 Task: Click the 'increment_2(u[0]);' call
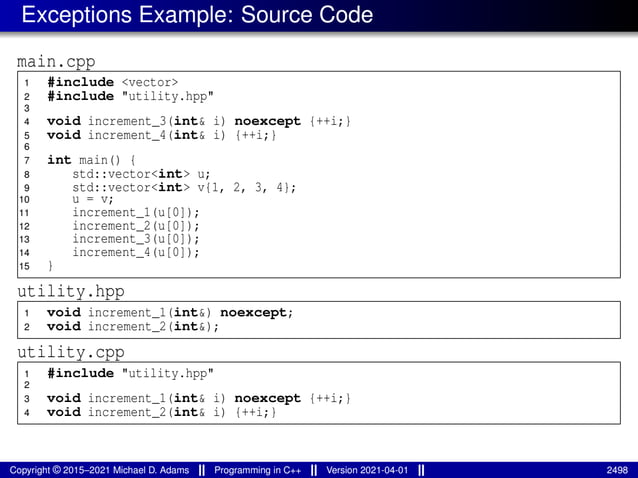136,226
